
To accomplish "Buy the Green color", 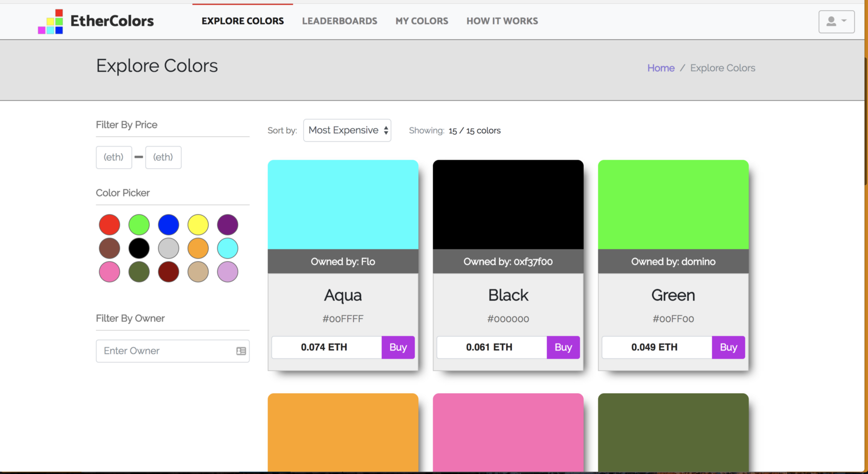I will pos(729,347).
